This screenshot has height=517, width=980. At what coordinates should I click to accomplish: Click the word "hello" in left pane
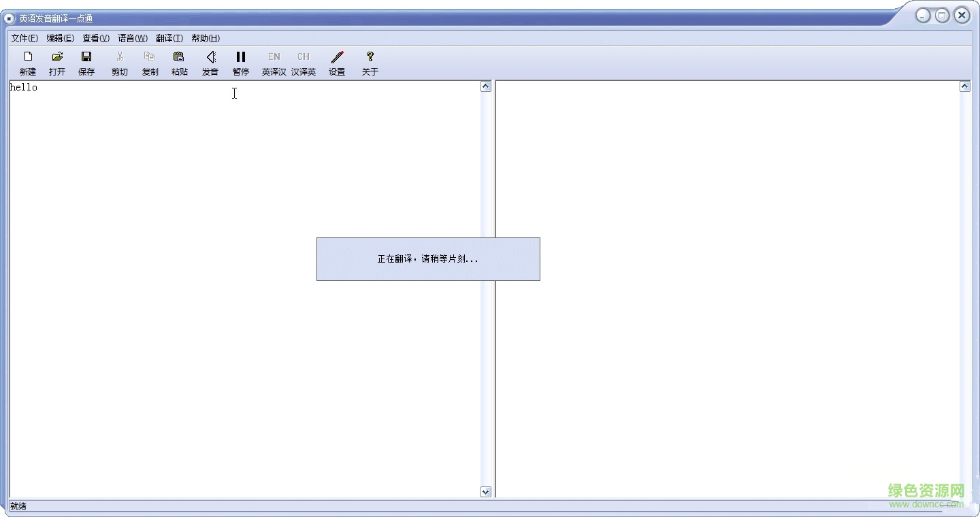[24, 87]
